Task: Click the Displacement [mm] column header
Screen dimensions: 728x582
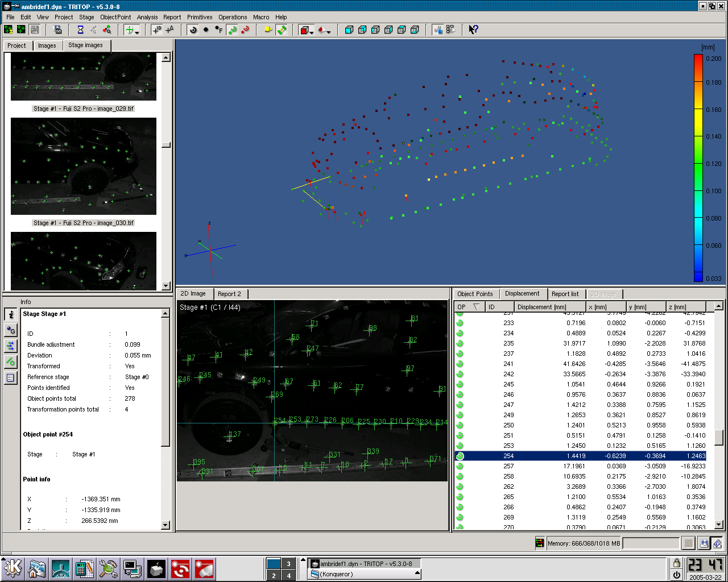Action: pyautogui.click(x=541, y=307)
